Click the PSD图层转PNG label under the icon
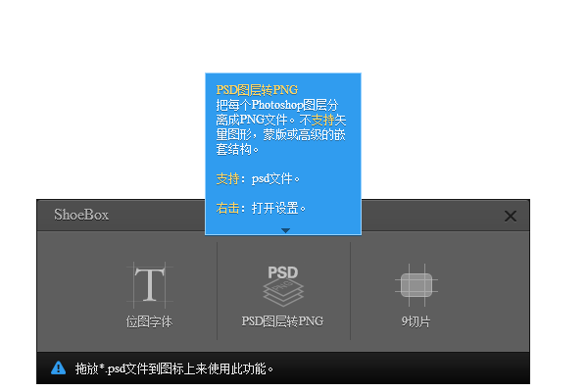Screen dimensions: 588x392 point(282,320)
